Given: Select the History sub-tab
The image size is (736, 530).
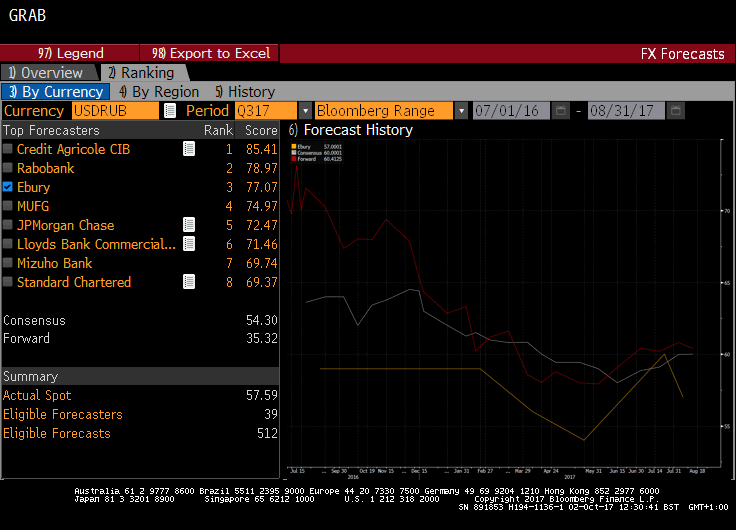Looking at the screenshot, I should click(x=245, y=92).
